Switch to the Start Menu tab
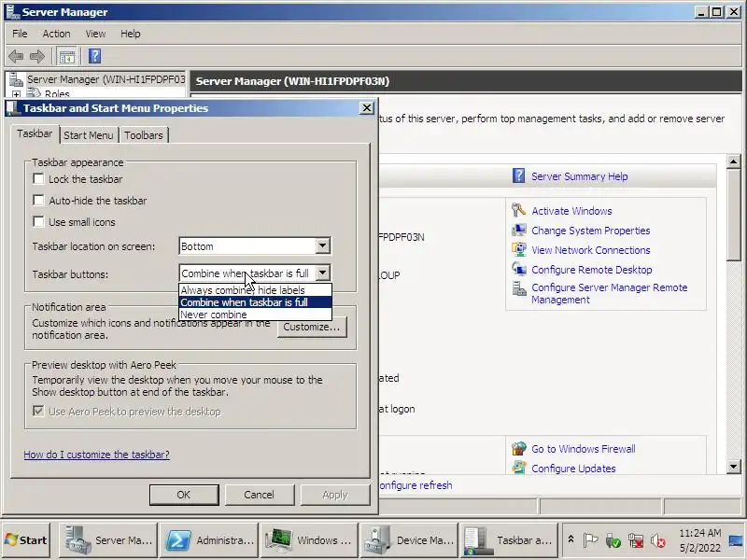 [x=89, y=135]
